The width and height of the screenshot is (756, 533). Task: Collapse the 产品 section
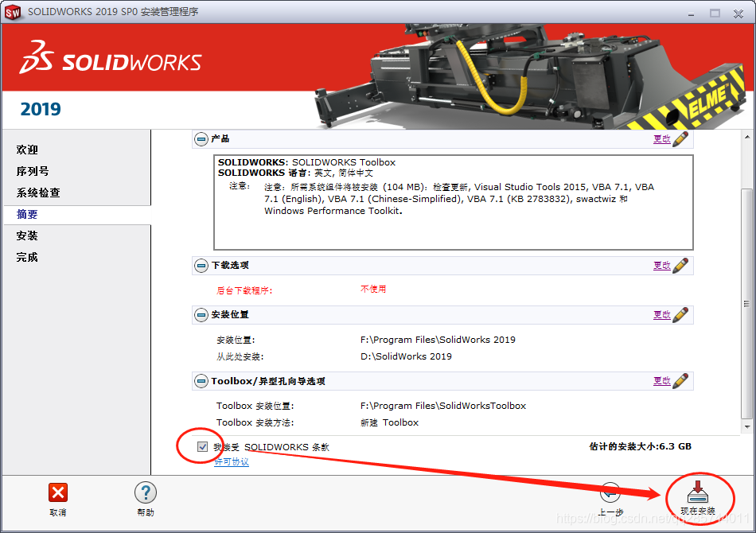(x=201, y=139)
